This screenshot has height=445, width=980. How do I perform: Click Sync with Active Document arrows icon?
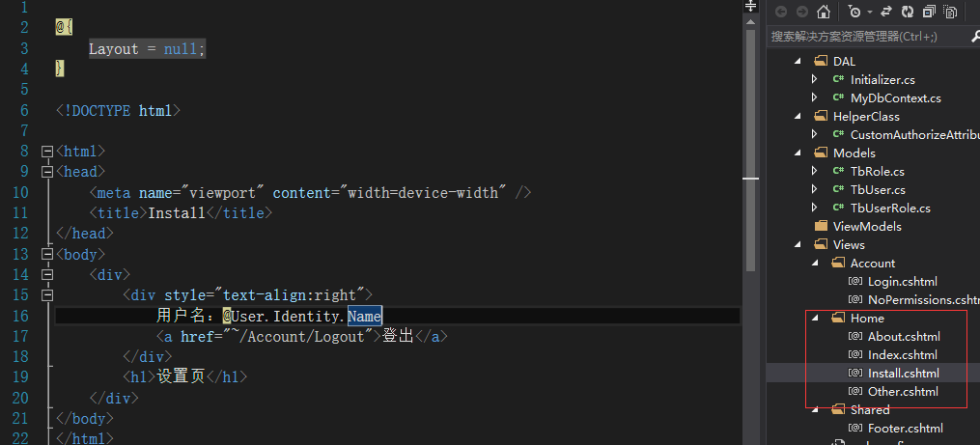[x=885, y=12]
